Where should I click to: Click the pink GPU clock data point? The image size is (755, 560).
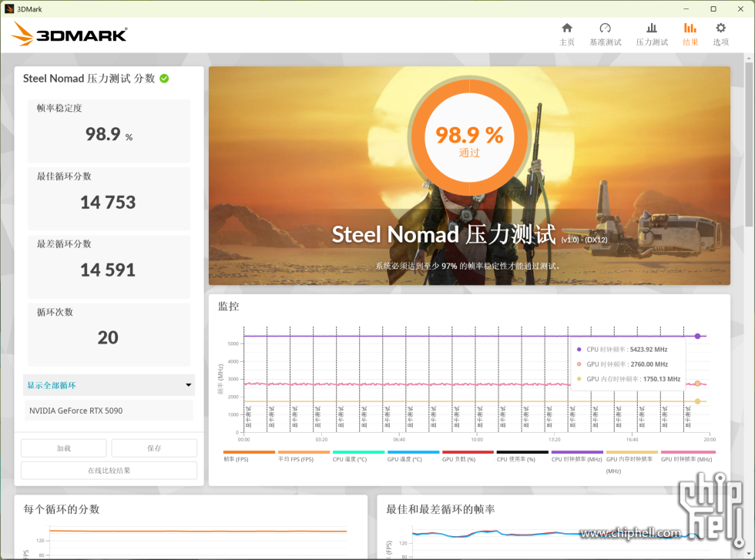point(697,384)
